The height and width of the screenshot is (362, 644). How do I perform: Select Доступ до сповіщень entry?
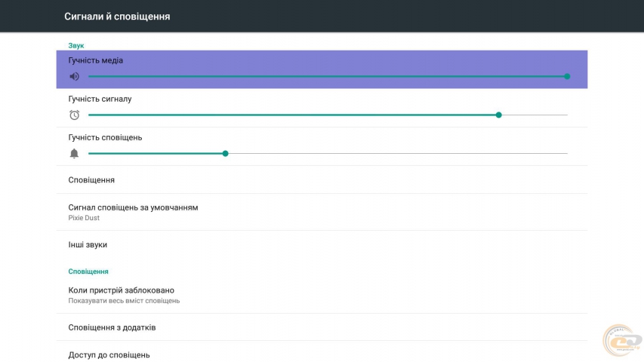pos(109,354)
